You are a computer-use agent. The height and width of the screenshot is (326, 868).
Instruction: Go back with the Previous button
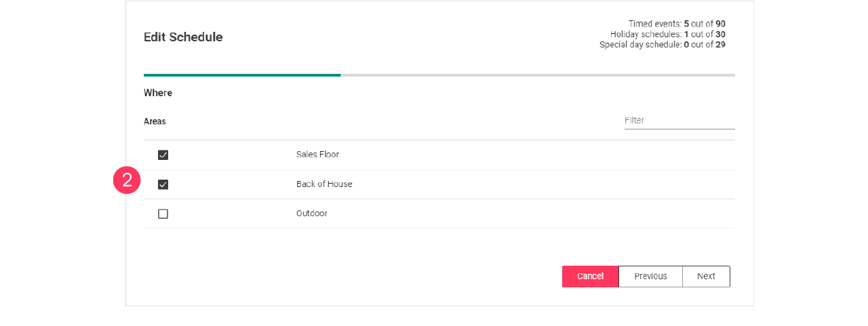click(650, 277)
